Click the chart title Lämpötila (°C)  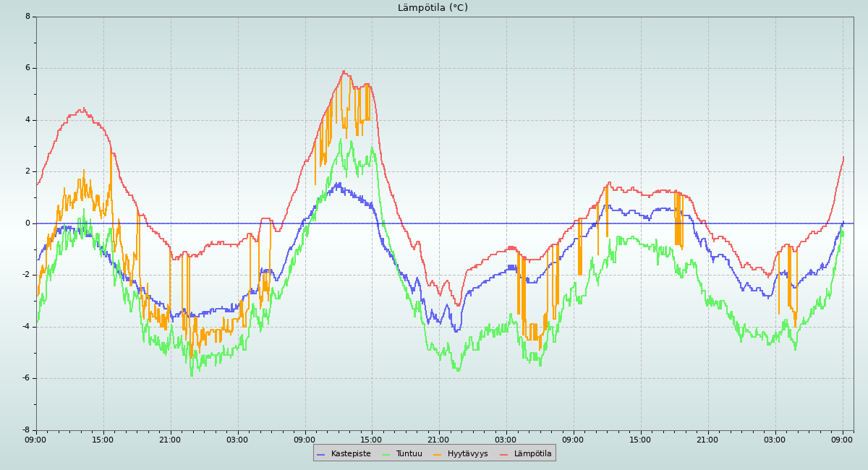[433, 8]
